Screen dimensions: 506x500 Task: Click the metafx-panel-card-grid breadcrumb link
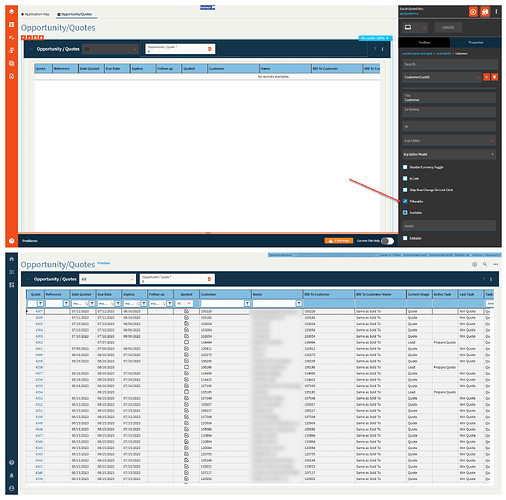click(417, 53)
